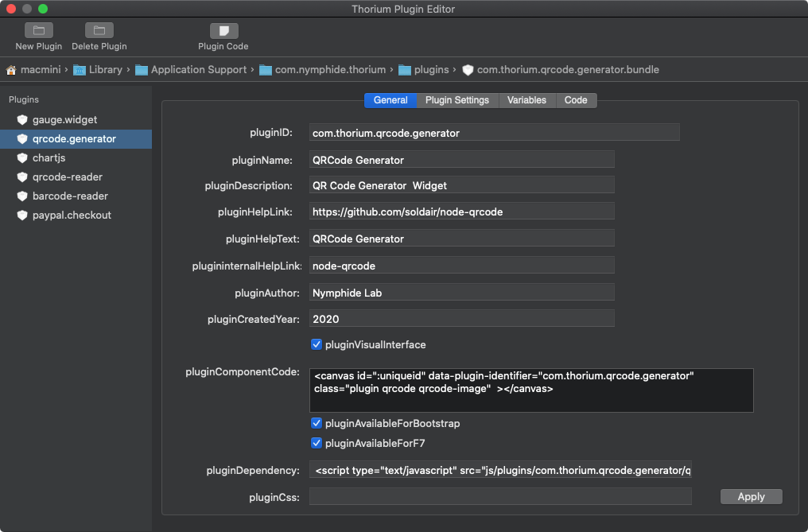Viewport: 808px width, 532px height.
Task: Uncheck the pluginAvailableForBootstrap checkbox
Action: pyautogui.click(x=317, y=423)
